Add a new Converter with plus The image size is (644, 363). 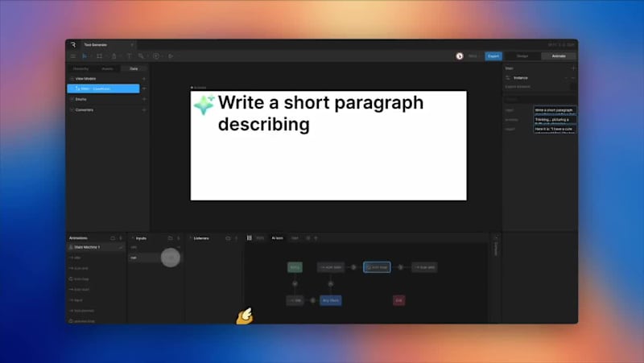pyautogui.click(x=144, y=109)
